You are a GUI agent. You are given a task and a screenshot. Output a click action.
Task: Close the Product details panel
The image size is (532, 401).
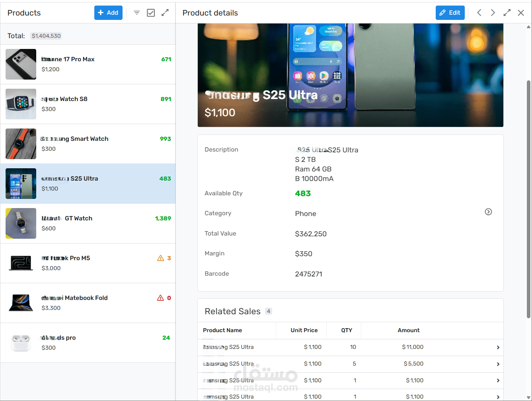(521, 13)
